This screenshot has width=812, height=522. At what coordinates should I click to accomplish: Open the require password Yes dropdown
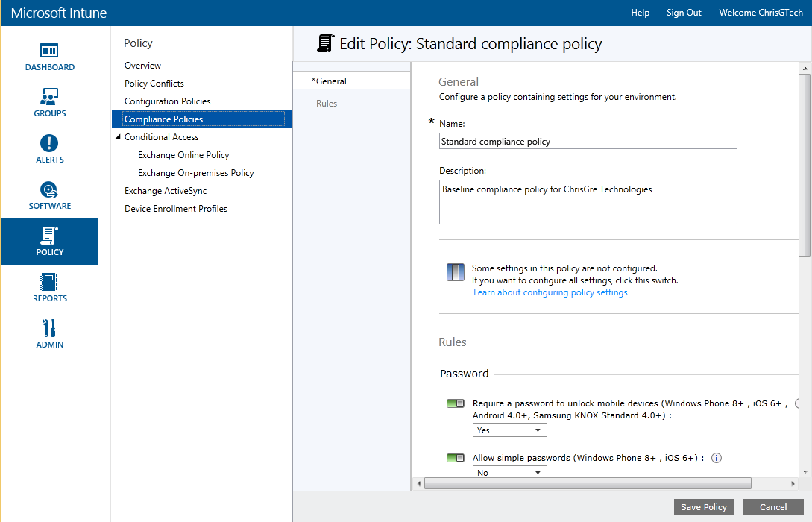coord(509,430)
